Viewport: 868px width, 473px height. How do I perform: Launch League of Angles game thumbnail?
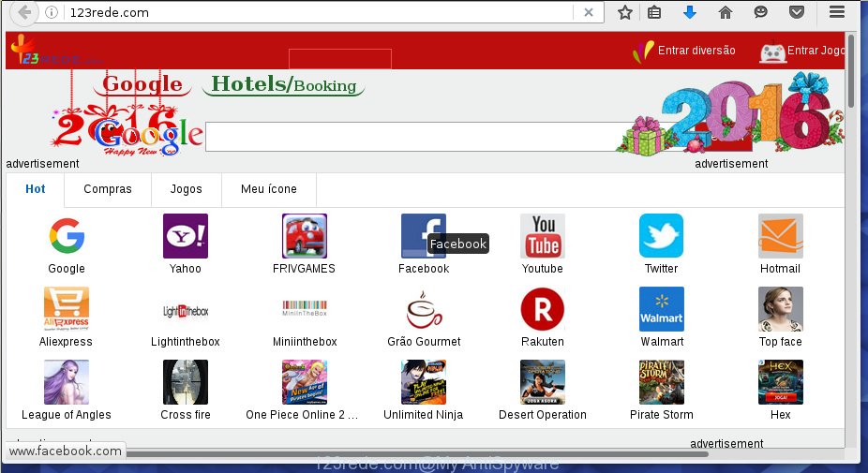click(x=67, y=382)
